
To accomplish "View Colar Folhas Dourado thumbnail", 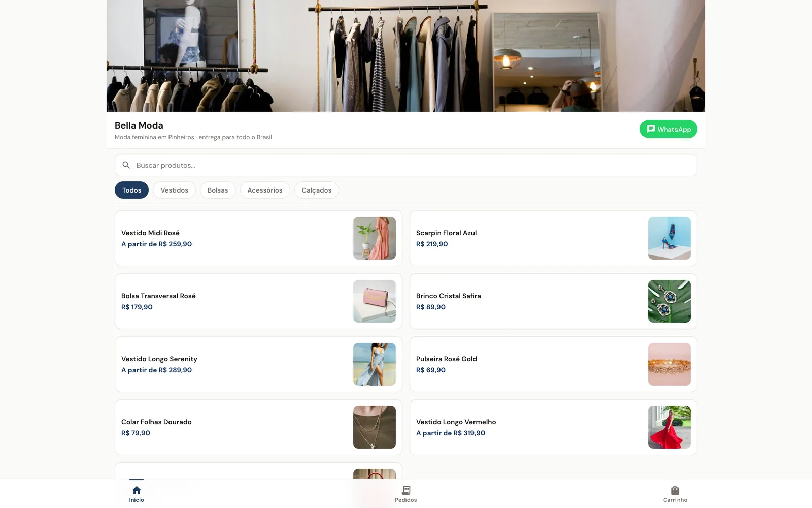I will click(375, 427).
